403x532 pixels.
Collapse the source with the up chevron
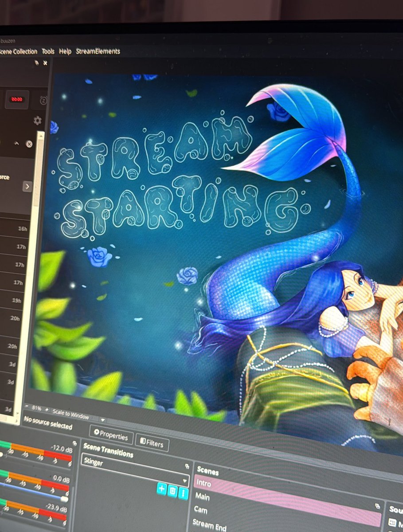(16, 144)
